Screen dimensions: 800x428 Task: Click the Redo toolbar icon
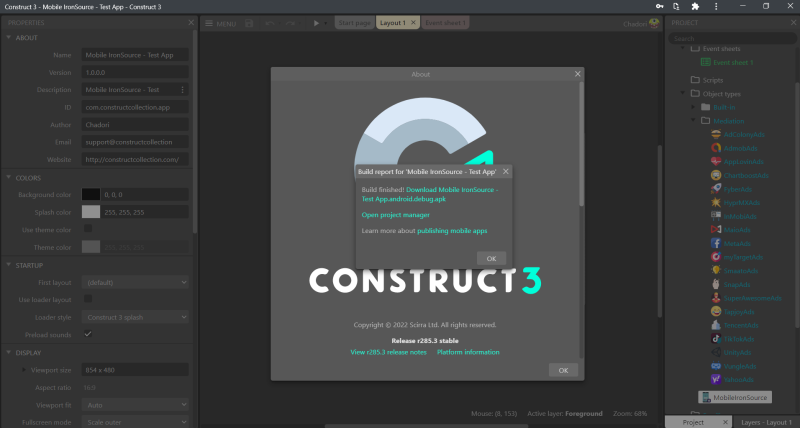(290, 23)
